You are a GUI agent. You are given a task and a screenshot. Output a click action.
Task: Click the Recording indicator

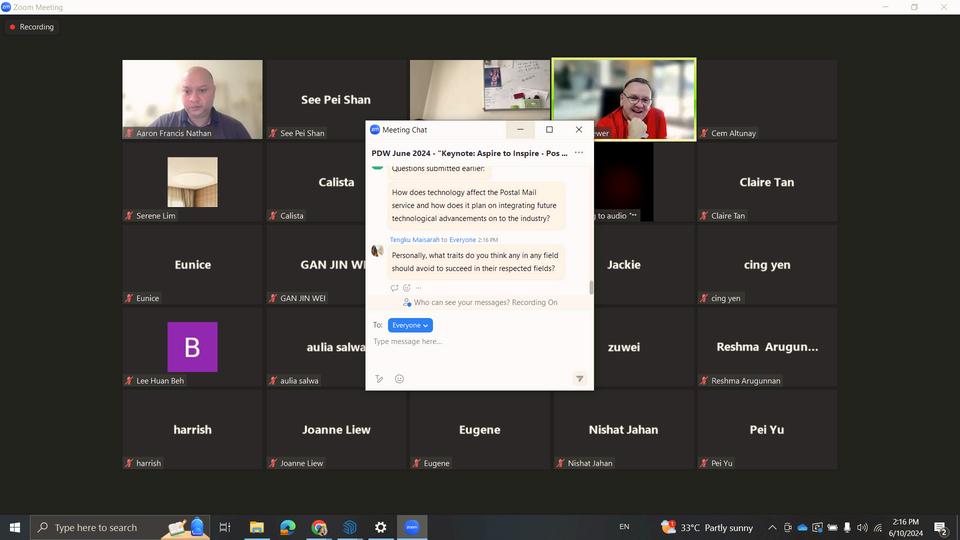click(x=31, y=27)
